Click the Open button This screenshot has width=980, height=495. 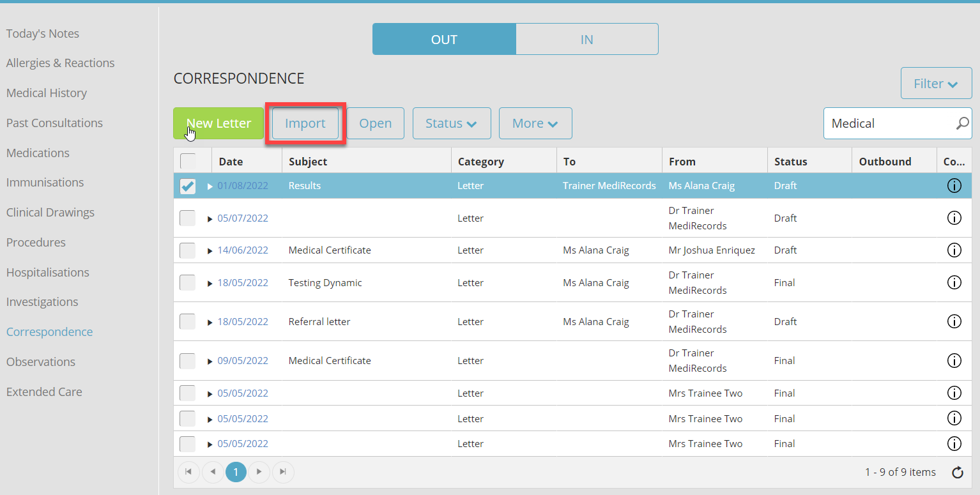point(376,123)
